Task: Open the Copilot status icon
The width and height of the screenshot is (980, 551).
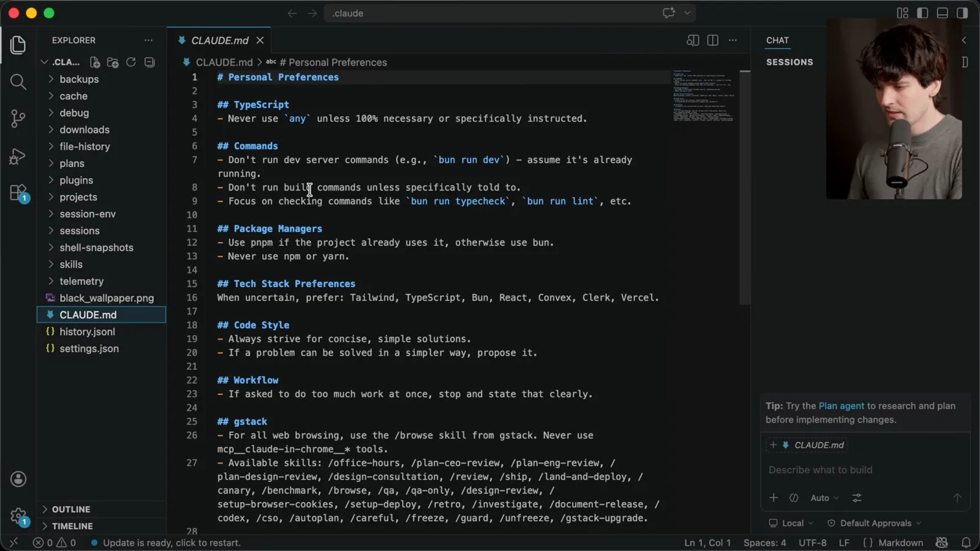Action: coord(942,542)
